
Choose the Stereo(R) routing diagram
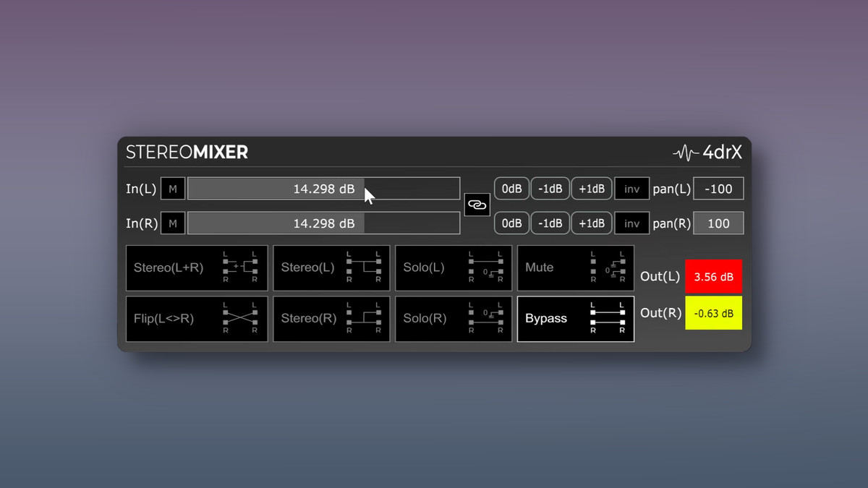tap(331, 319)
